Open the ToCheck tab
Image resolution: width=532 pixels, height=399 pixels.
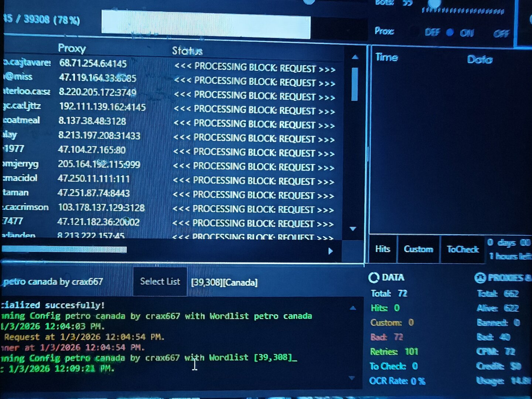[463, 249]
